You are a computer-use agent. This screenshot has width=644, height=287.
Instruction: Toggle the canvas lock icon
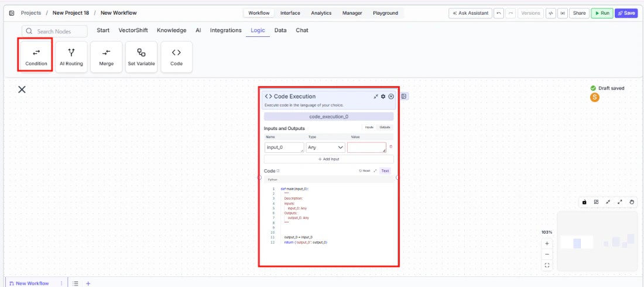point(584,202)
